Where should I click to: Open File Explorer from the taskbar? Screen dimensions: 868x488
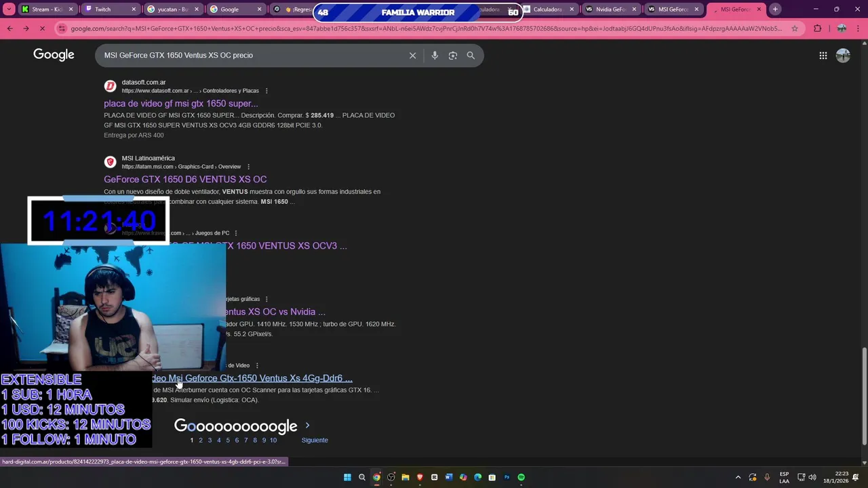[406, 477]
